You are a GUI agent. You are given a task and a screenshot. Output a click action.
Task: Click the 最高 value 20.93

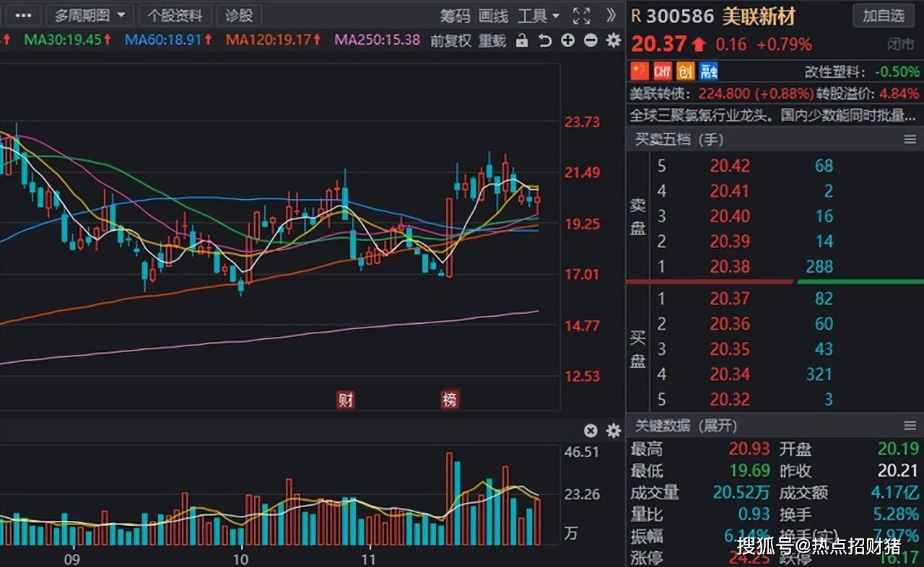click(749, 449)
